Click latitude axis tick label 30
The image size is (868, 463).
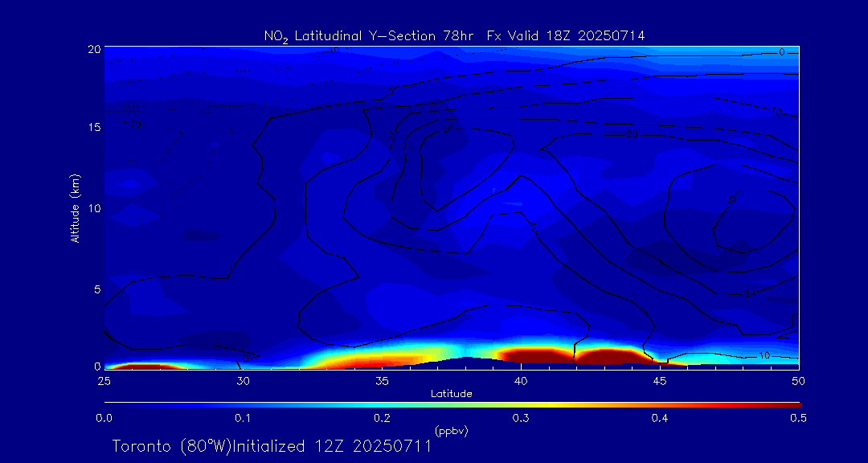pyautogui.click(x=243, y=380)
